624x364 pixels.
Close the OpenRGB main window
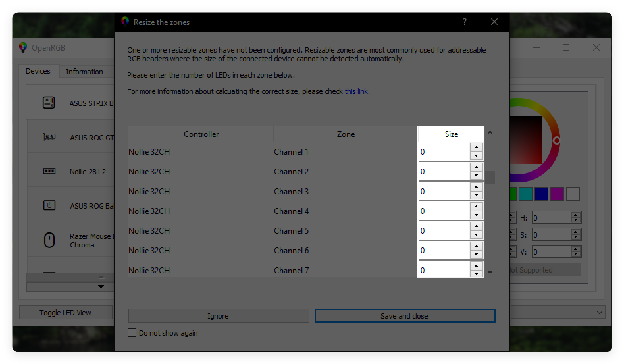tap(596, 47)
